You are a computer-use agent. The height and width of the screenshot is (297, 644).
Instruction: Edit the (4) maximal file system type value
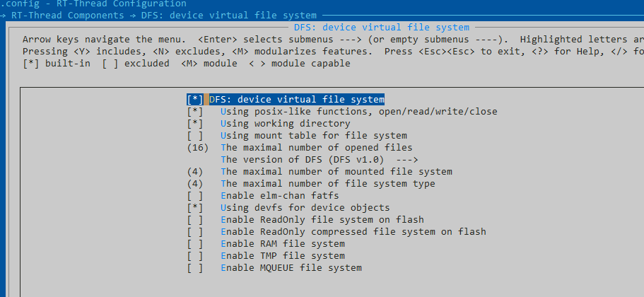[195, 184]
